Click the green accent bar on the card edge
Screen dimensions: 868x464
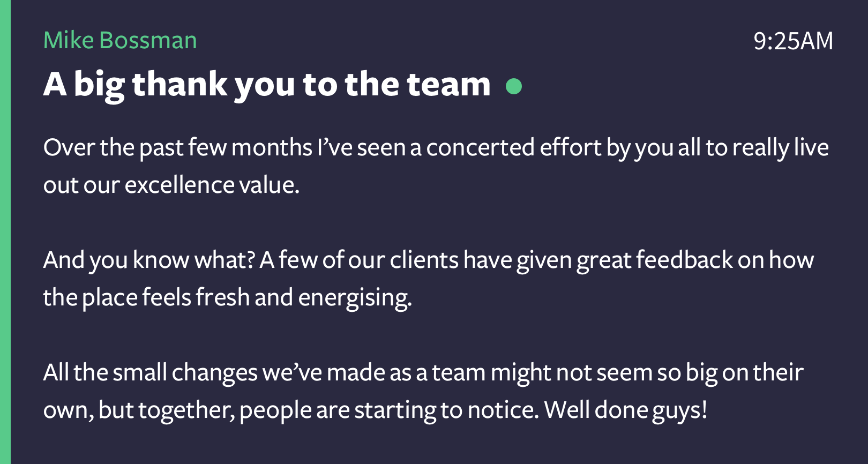pos(5,232)
